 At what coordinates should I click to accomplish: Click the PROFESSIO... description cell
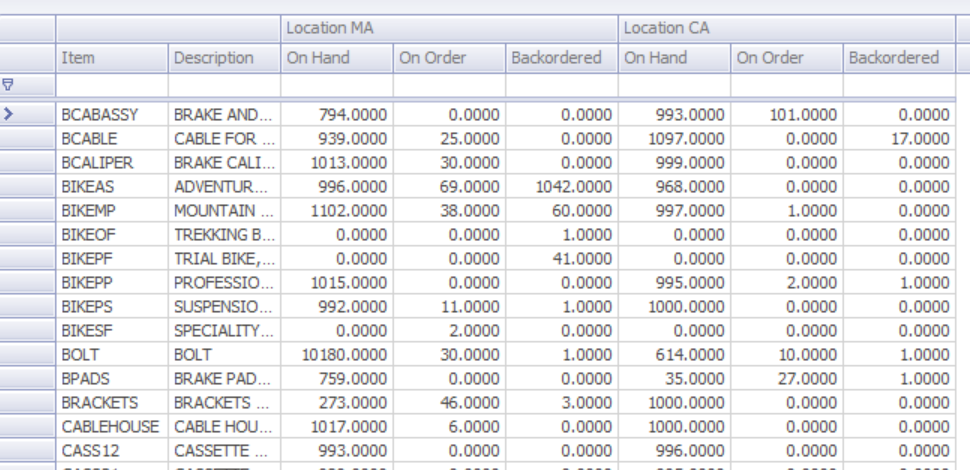pyautogui.click(x=225, y=283)
